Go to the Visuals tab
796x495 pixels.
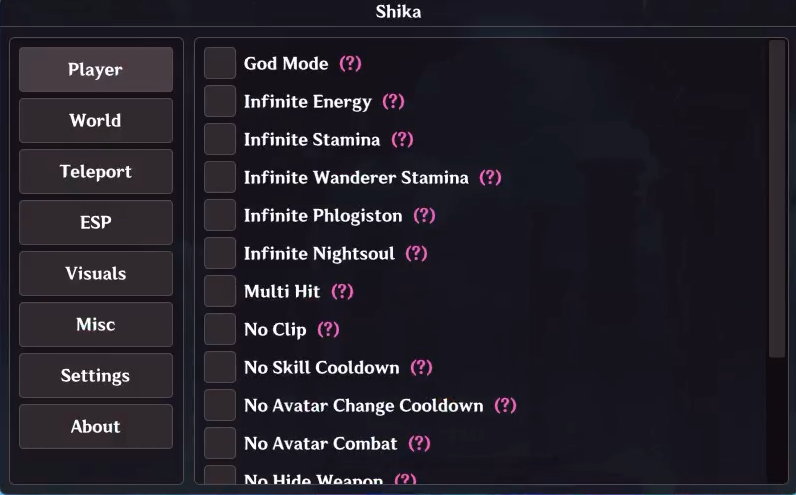click(96, 274)
